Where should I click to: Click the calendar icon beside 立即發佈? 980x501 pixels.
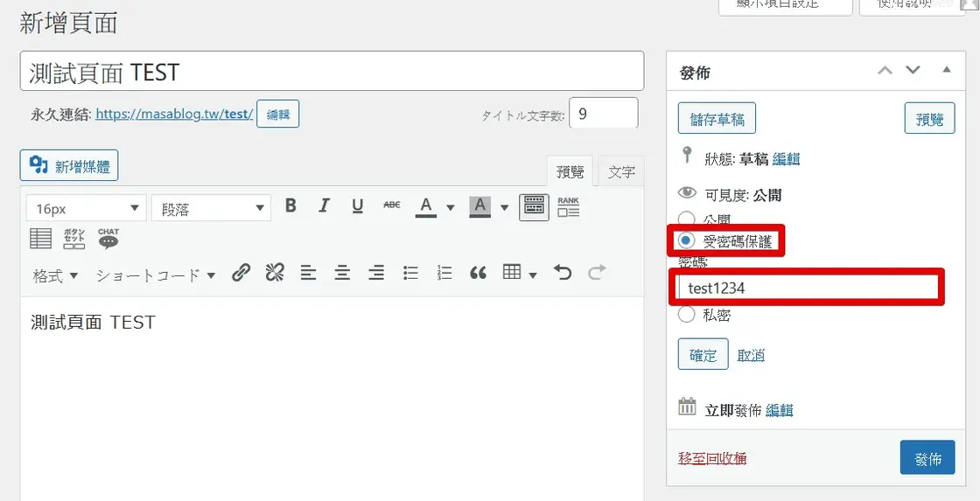tap(687, 407)
